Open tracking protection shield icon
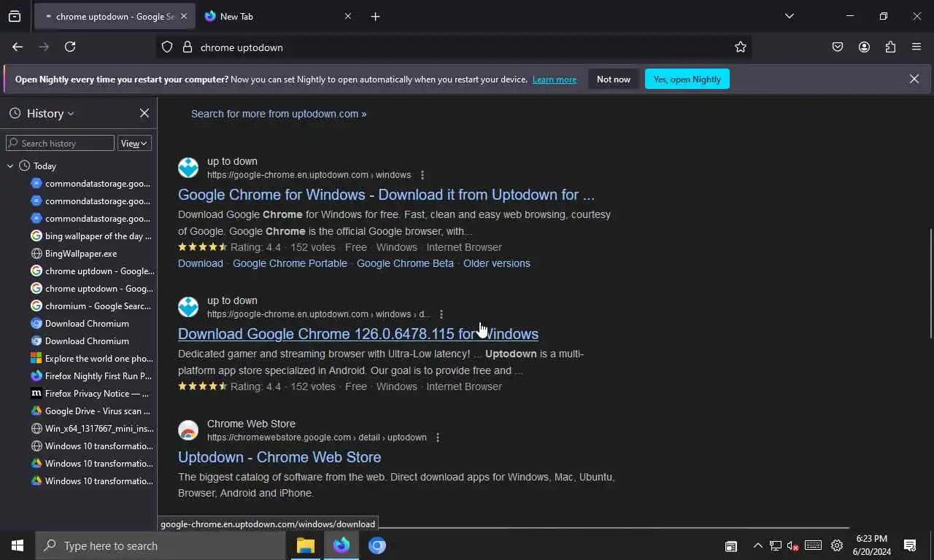Screen dimensions: 934x560 167,47
